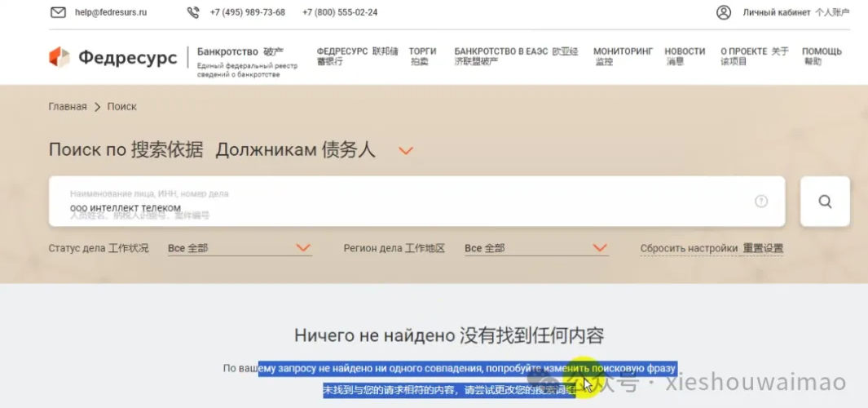Click phone number +7 (495) 989-73-68

pyautogui.click(x=248, y=12)
